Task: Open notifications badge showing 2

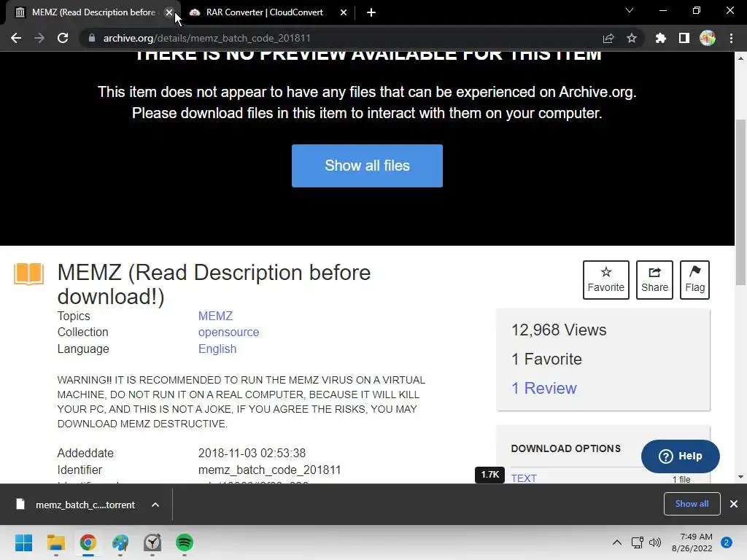Action: click(x=727, y=542)
